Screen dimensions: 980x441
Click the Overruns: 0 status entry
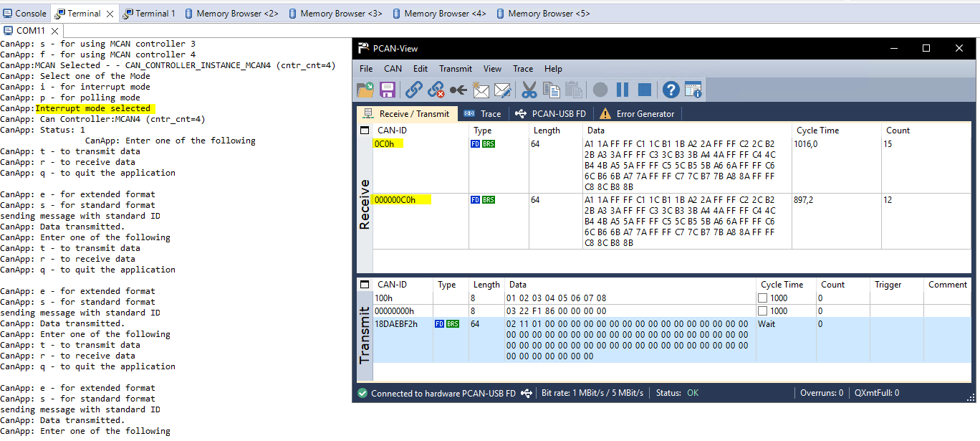pos(821,393)
